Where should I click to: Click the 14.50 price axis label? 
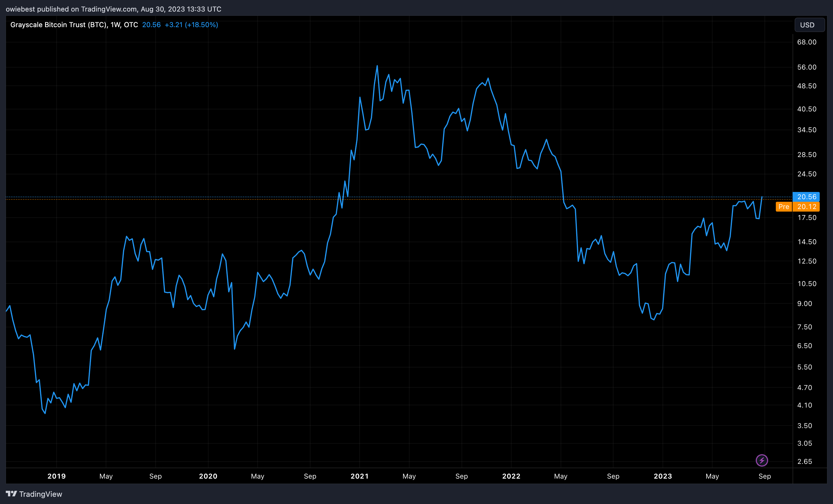[x=807, y=242]
